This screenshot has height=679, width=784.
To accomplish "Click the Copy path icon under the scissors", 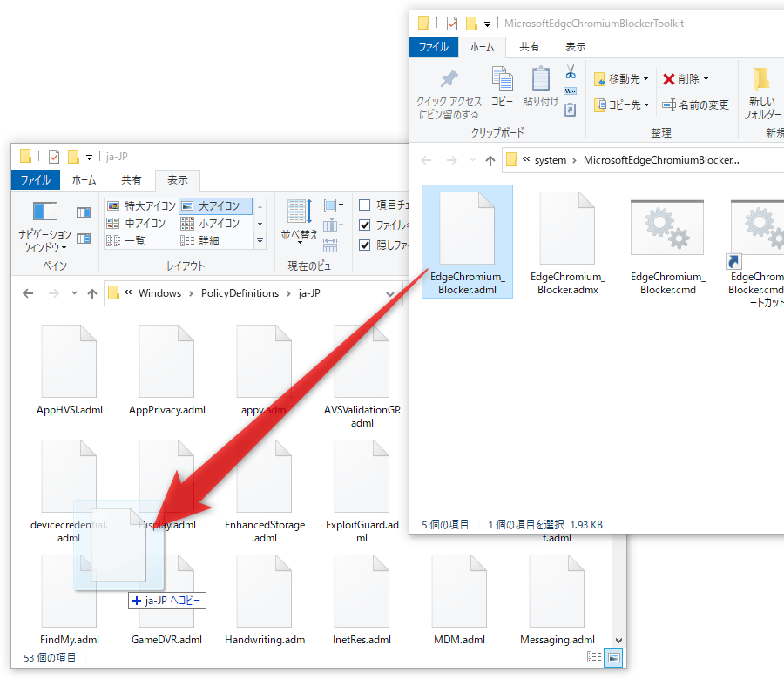I will click(x=570, y=91).
